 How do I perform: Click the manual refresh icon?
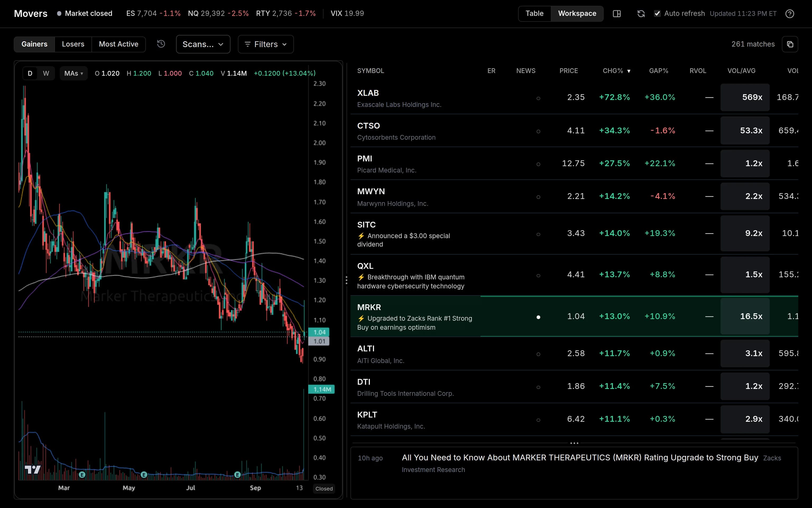click(x=641, y=14)
